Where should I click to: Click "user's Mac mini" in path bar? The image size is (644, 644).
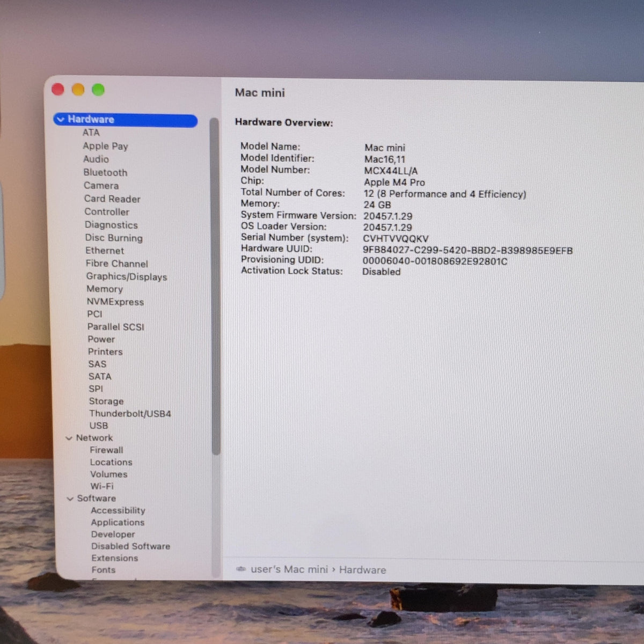tap(289, 569)
